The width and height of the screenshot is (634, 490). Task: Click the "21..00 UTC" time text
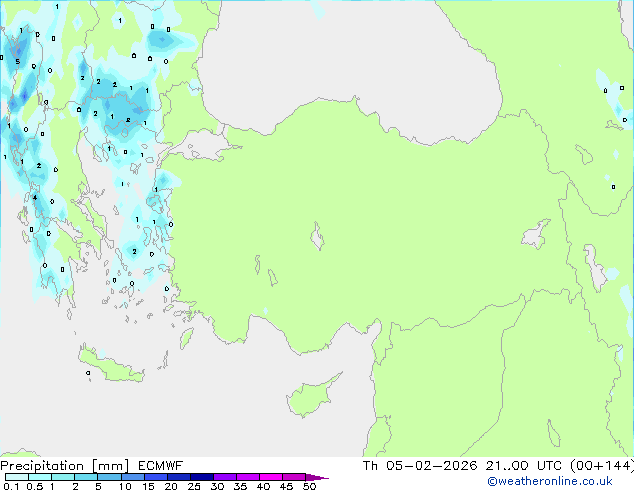pyautogui.click(x=524, y=466)
